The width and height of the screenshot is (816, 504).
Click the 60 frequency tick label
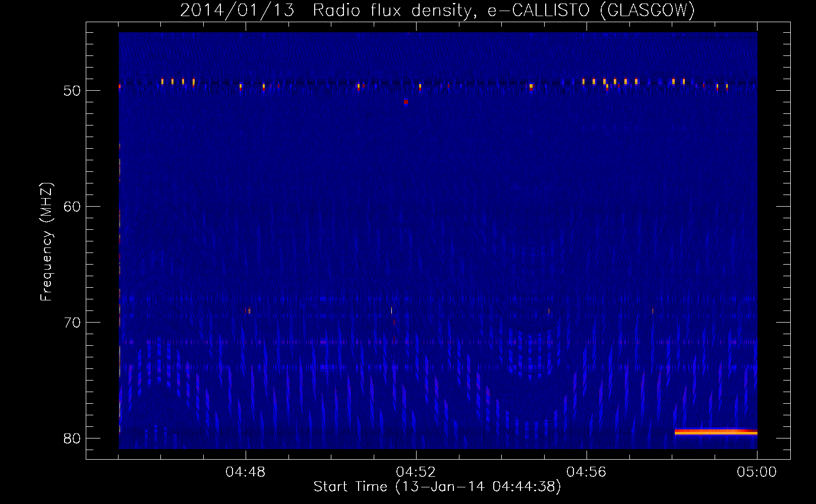point(72,207)
